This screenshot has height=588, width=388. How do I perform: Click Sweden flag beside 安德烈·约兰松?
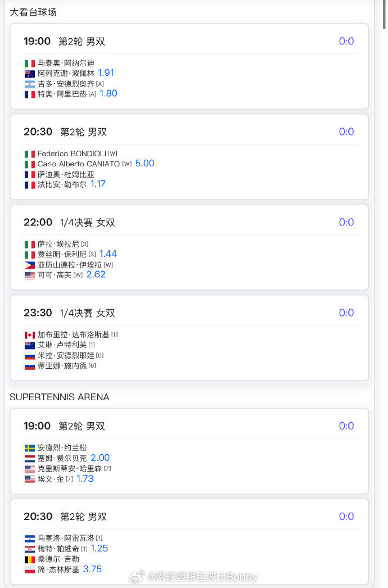tap(30, 448)
